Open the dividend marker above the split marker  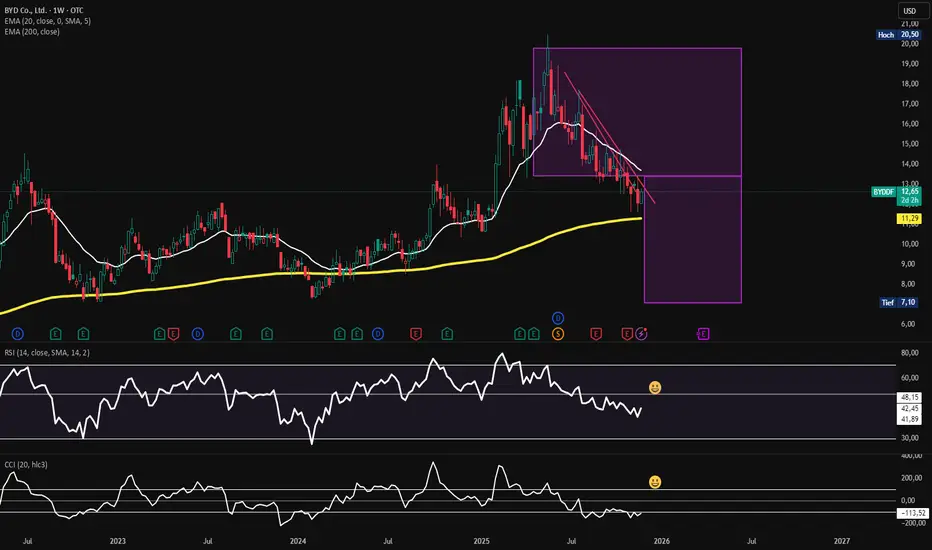(x=558, y=318)
